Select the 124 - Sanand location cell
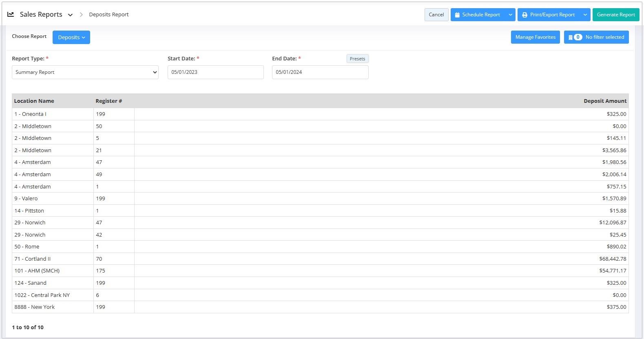 point(53,283)
